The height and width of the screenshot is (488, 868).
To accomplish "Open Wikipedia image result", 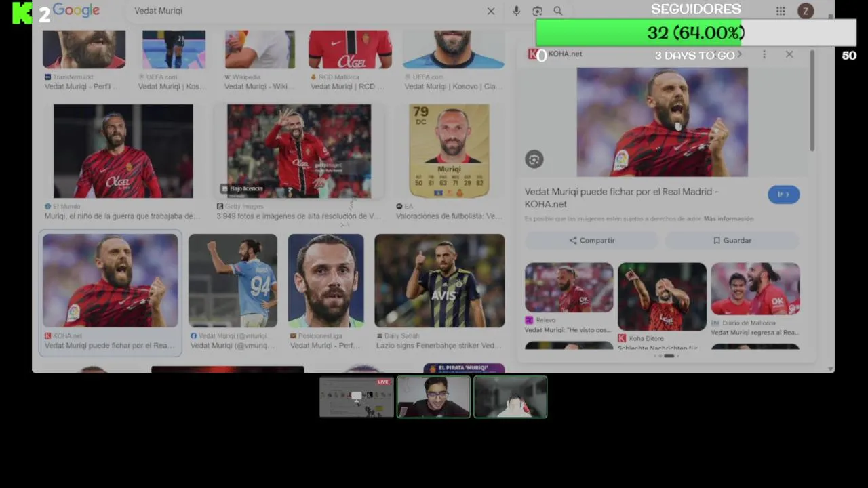I will click(260, 49).
